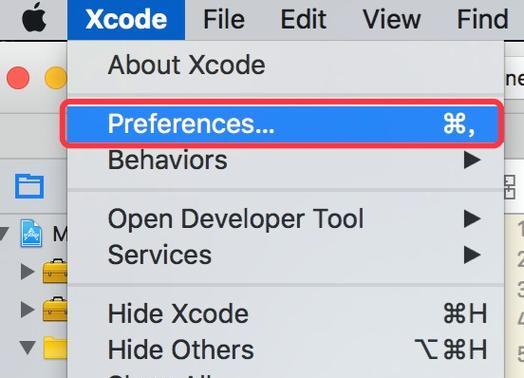Click the hierarchy icon beside the menu's right edge
The image size is (524, 378).
509,187
